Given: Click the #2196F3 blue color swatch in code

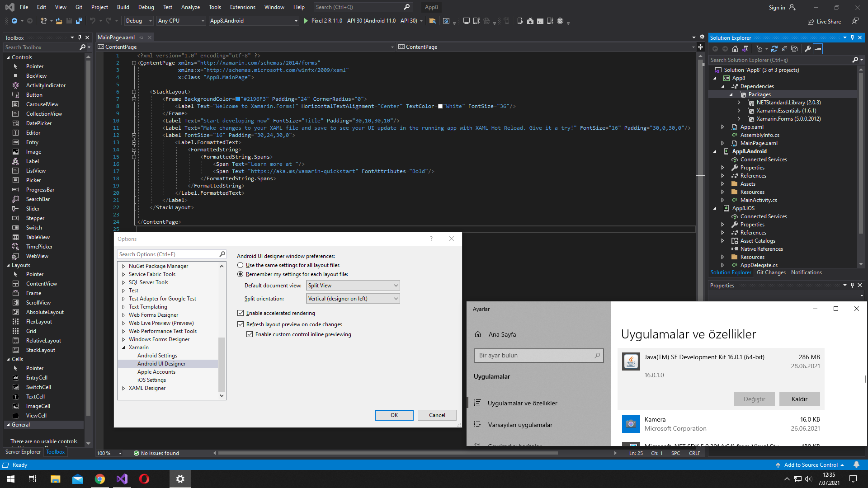Looking at the screenshot, I should point(238,99).
